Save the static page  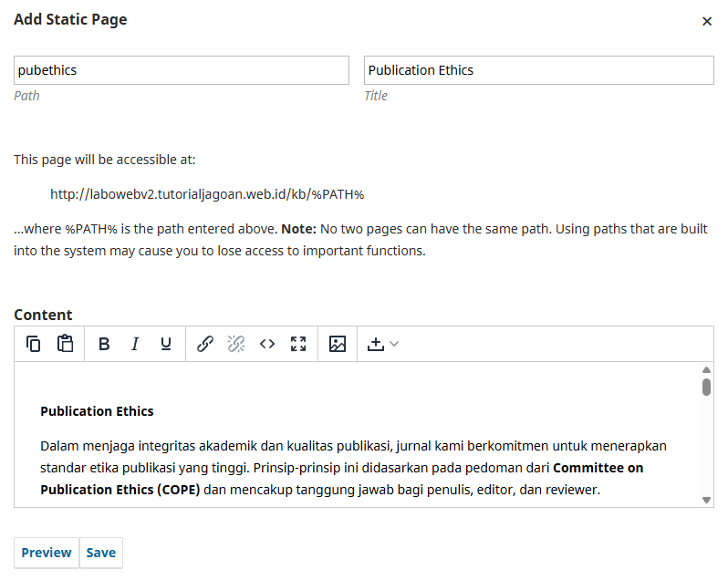(x=100, y=553)
